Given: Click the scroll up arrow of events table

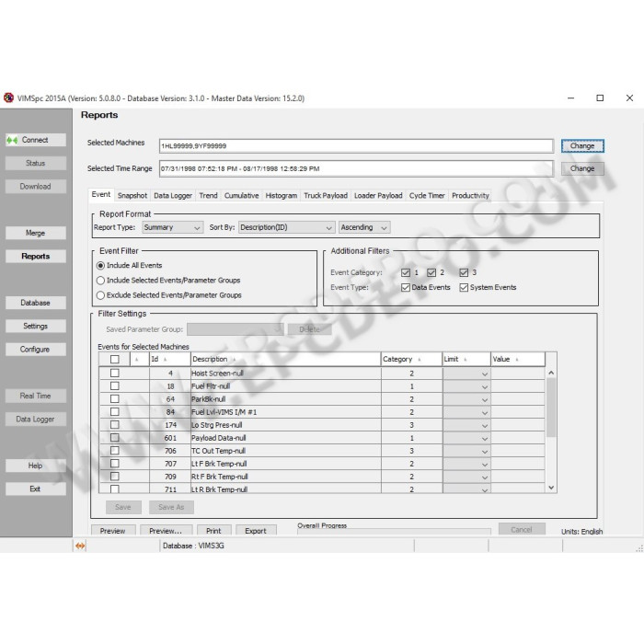Looking at the screenshot, I should [551, 373].
